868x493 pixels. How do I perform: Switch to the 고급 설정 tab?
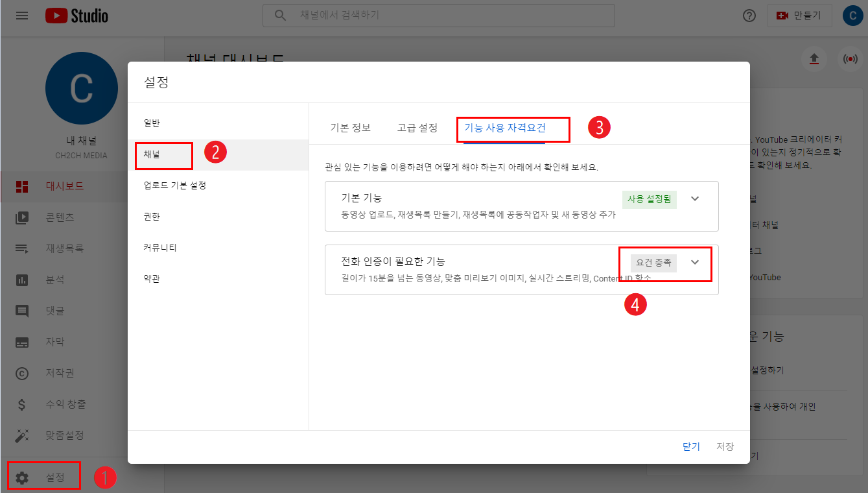pyautogui.click(x=417, y=128)
